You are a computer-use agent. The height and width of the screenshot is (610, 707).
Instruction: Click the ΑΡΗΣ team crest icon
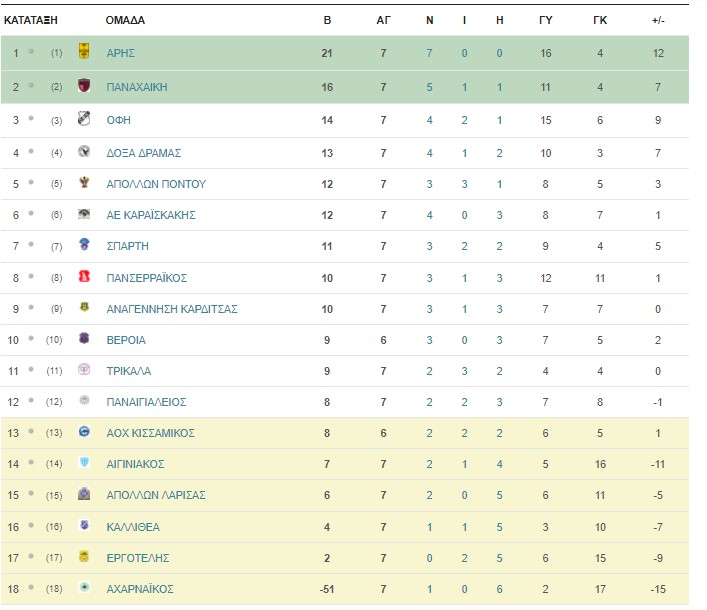[x=84, y=51]
